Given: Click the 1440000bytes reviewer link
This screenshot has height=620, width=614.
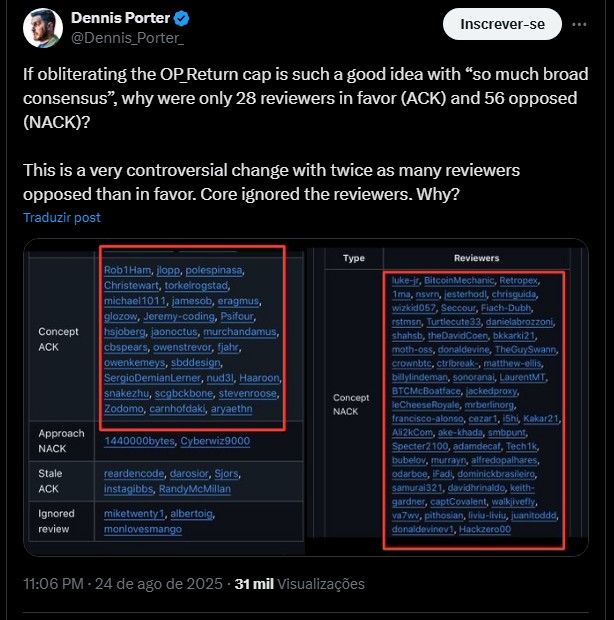Looking at the screenshot, I should [139, 441].
